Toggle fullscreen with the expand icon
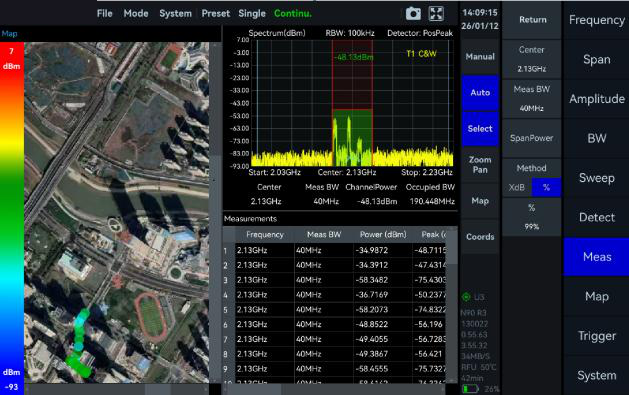The image size is (629, 395). [x=436, y=14]
